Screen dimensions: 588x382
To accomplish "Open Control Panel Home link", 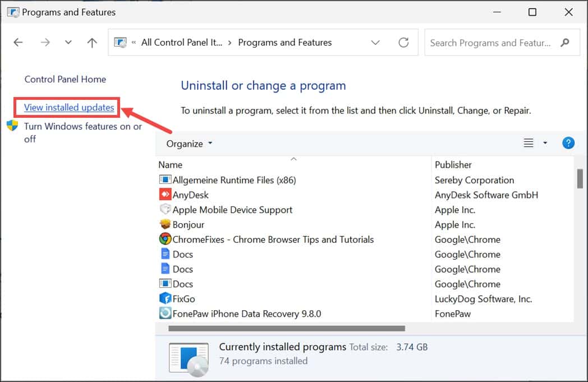I will (x=65, y=79).
